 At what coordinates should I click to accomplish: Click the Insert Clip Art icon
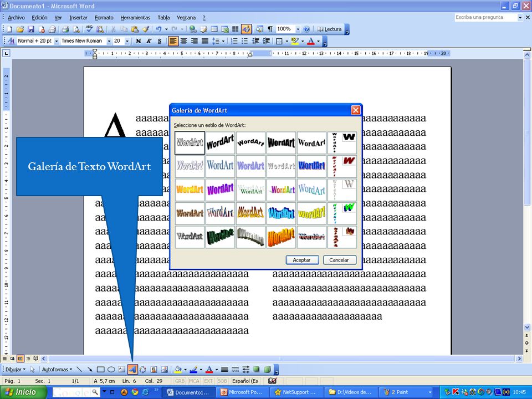(x=154, y=370)
